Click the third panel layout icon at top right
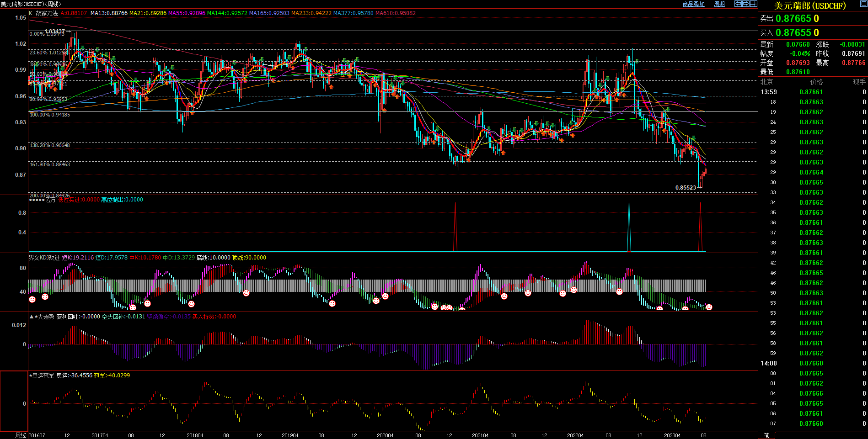 click(753, 4)
